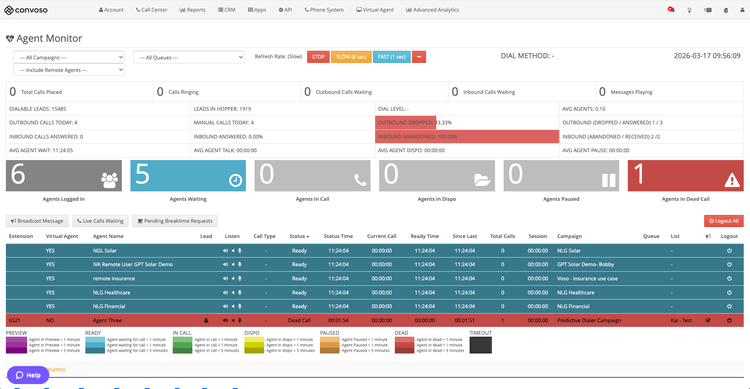
Task: Open the chat messages icon in header
Action: click(708, 10)
